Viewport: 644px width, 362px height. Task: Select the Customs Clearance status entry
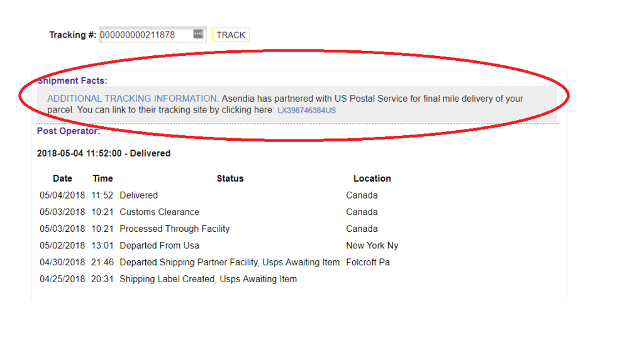pyautogui.click(x=159, y=212)
